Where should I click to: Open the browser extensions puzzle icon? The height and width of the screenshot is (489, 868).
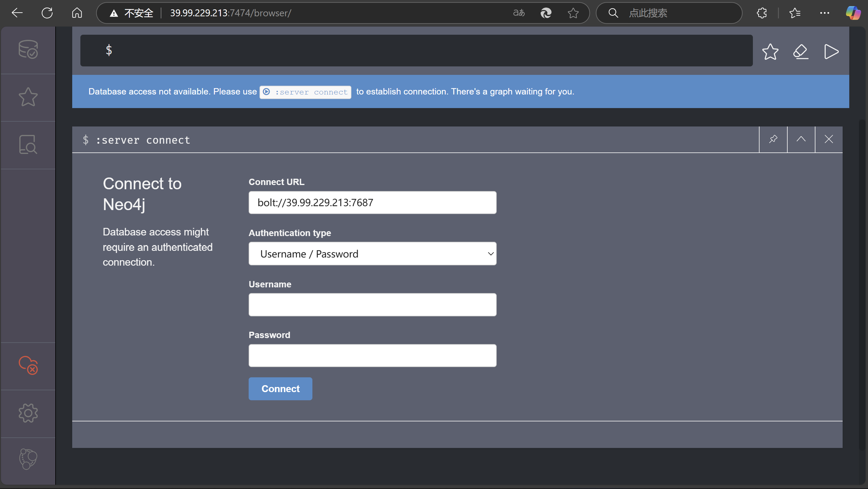click(762, 13)
